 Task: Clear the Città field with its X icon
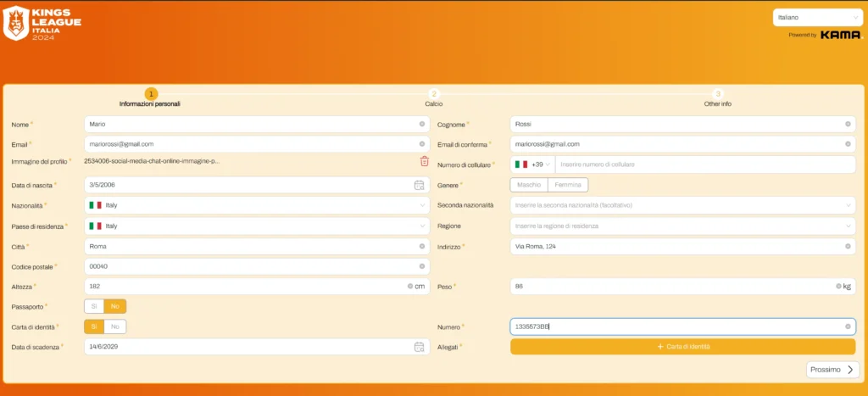coord(422,246)
